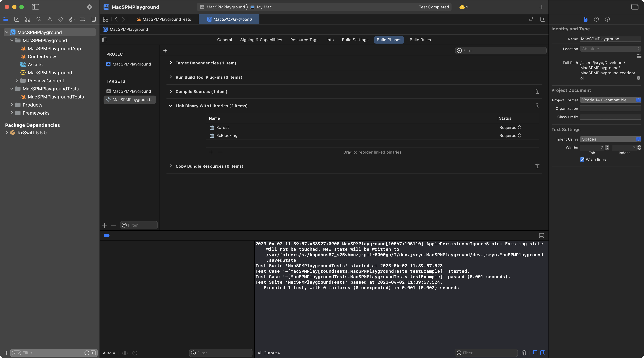
Task: Switch to the General tab
Action: point(224,40)
